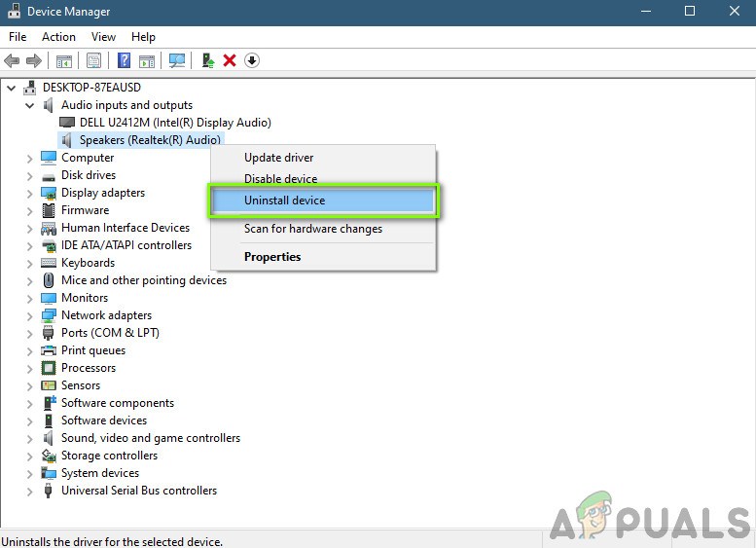756x548 pixels.
Task: Select the Sensors tree label
Action: click(x=81, y=385)
